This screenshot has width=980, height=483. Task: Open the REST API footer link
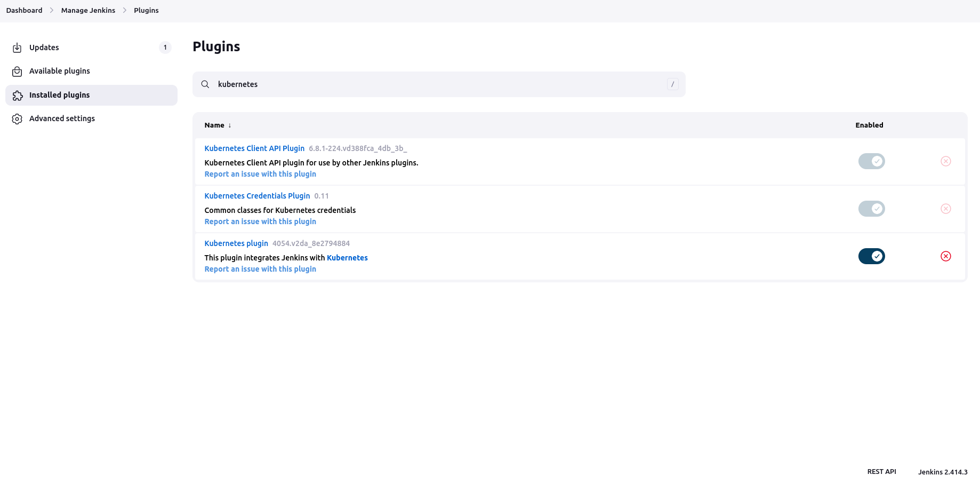881,472
